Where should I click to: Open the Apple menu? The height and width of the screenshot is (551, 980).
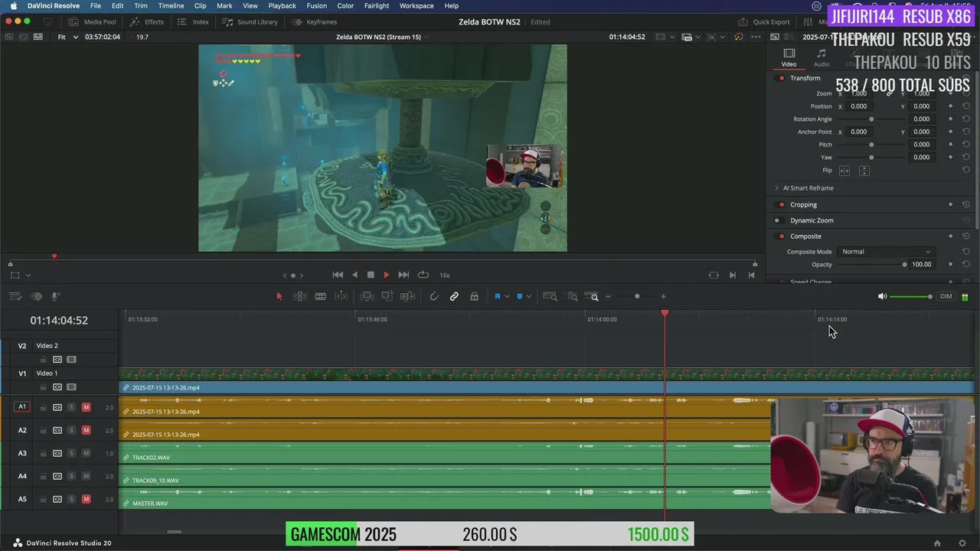tap(14, 6)
